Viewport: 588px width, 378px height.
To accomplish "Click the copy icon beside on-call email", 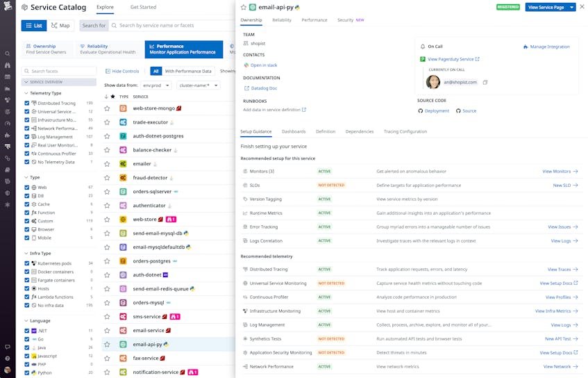I will pos(485,82).
